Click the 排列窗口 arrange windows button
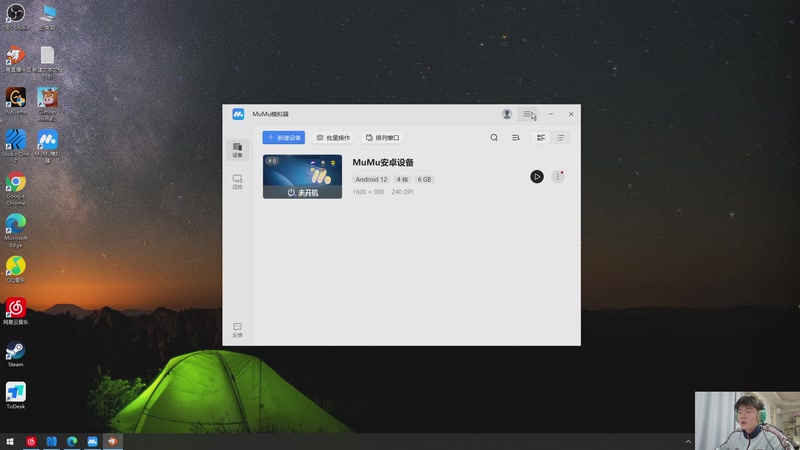This screenshot has width=800, height=450. tap(383, 138)
